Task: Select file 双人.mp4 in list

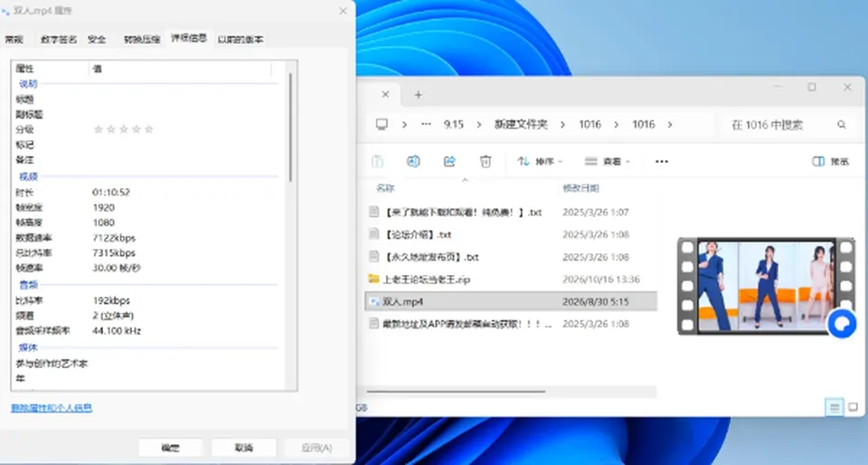Action: (510, 301)
